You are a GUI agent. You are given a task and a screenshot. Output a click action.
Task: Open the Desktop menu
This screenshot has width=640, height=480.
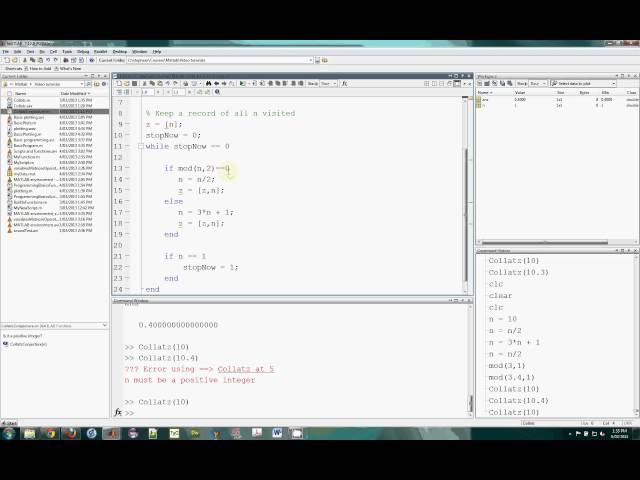(120, 52)
